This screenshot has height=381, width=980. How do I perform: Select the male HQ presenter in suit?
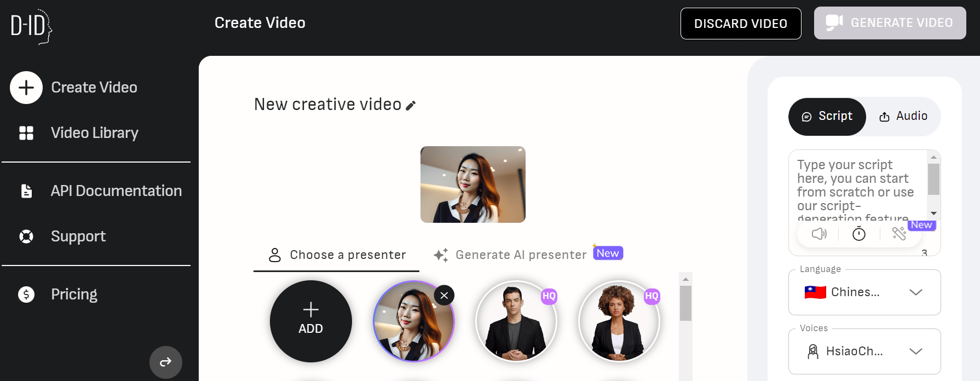point(516,322)
